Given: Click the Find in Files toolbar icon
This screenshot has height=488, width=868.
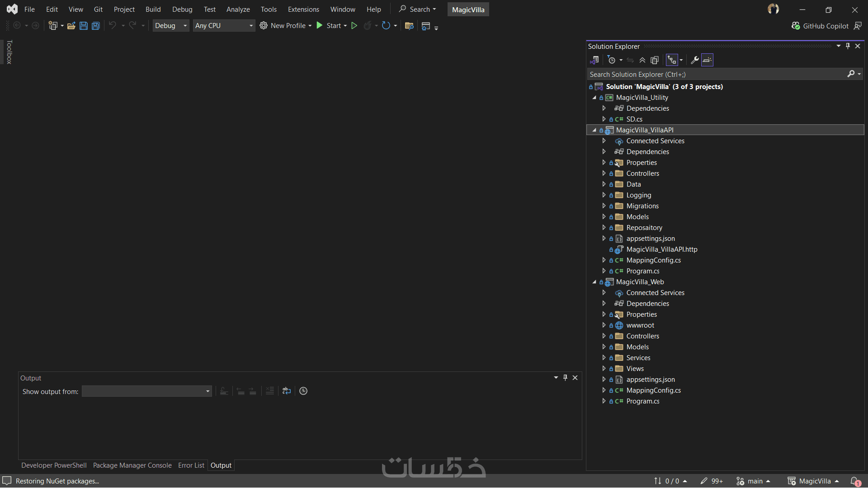Looking at the screenshot, I should coord(409,26).
